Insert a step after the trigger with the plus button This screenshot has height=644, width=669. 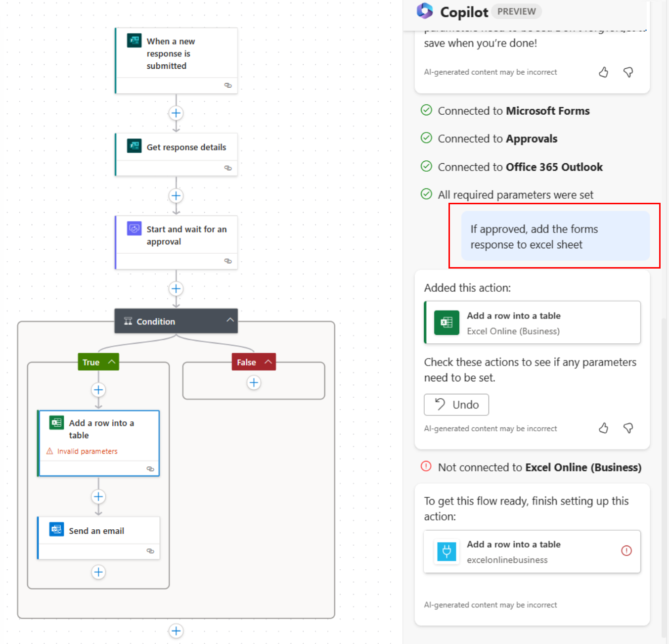(x=176, y=113)
